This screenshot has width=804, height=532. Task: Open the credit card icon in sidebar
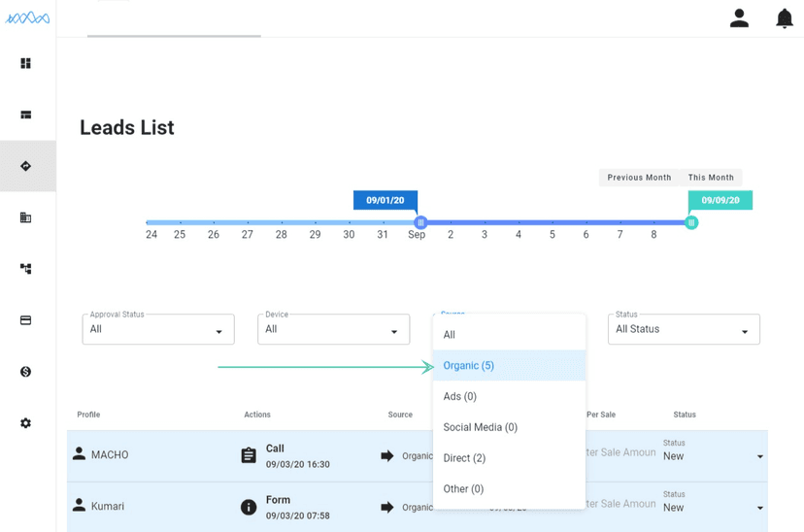pos(26,320)
